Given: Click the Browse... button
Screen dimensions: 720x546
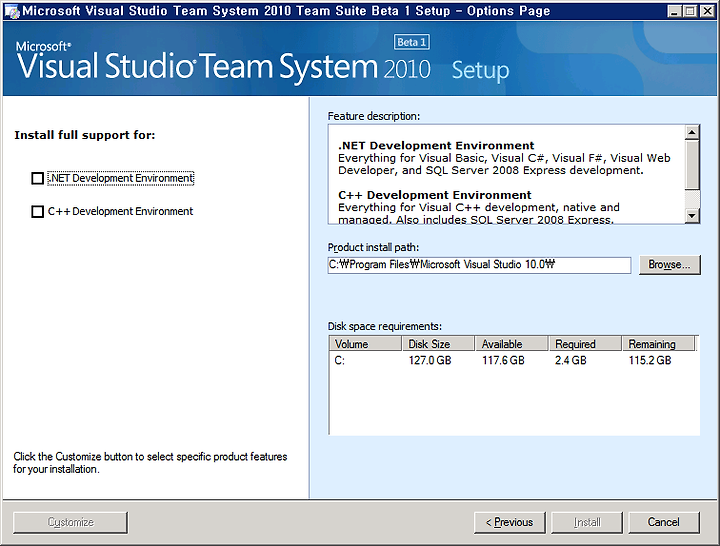Looking at the screenshot, I should (669, 265).
